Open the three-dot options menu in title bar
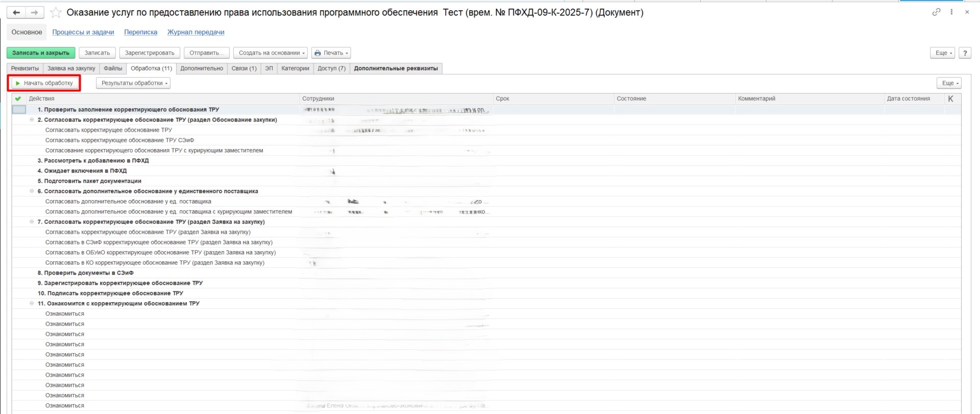 (x=951, y=12)
